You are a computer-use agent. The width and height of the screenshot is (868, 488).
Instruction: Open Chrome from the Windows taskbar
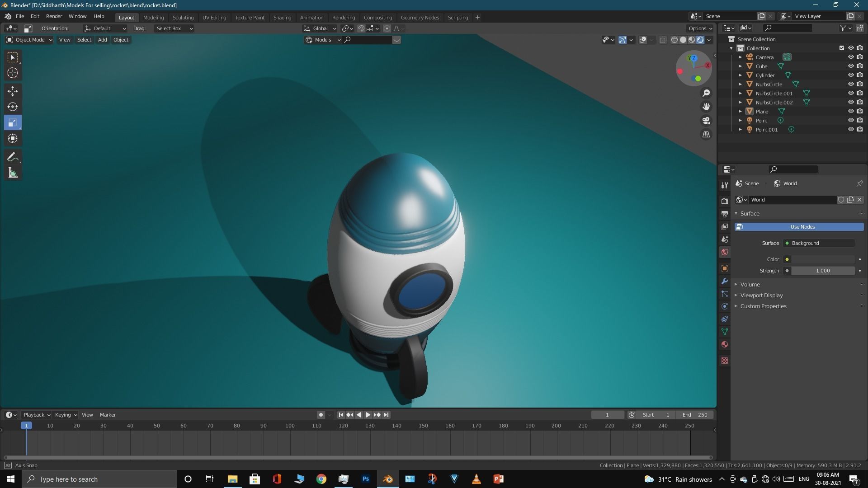click(x=321, y=479)
